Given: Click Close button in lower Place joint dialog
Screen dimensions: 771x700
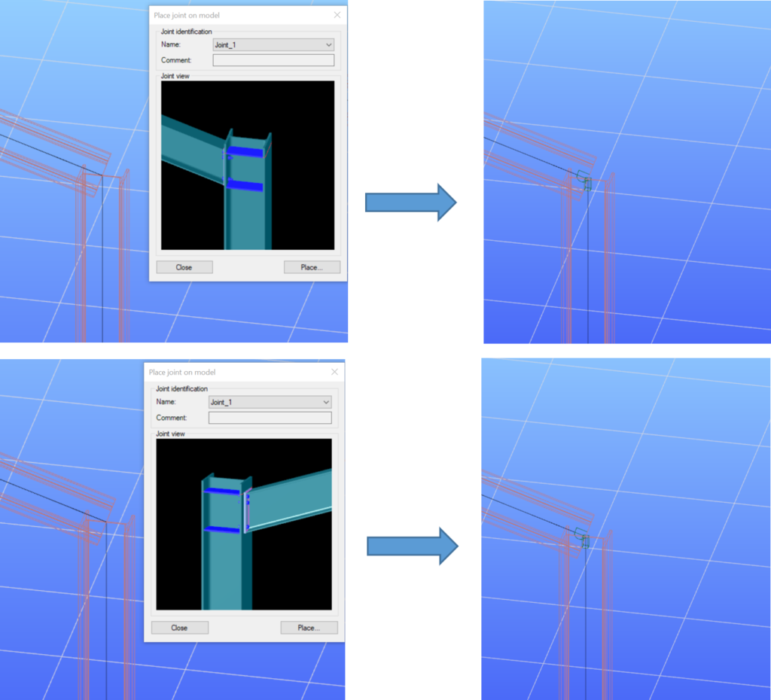Looking at the screenshot, I should click(x=179, y=628).
